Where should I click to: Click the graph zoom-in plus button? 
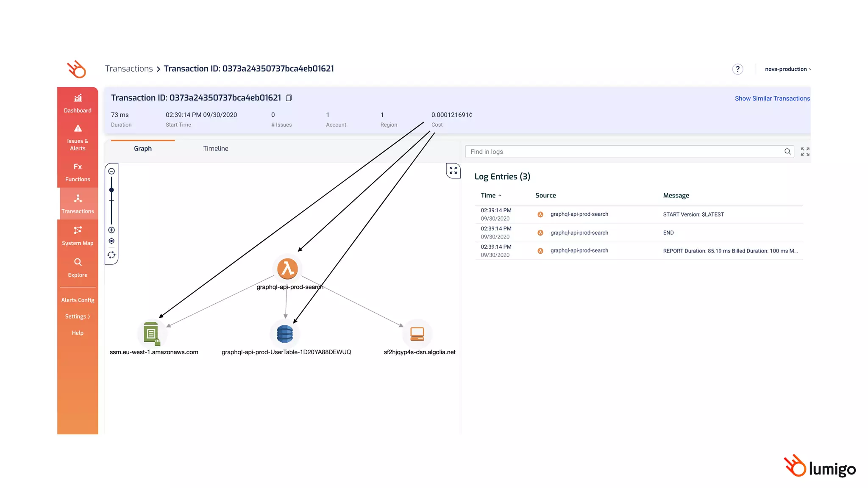(x=111, y=230)
